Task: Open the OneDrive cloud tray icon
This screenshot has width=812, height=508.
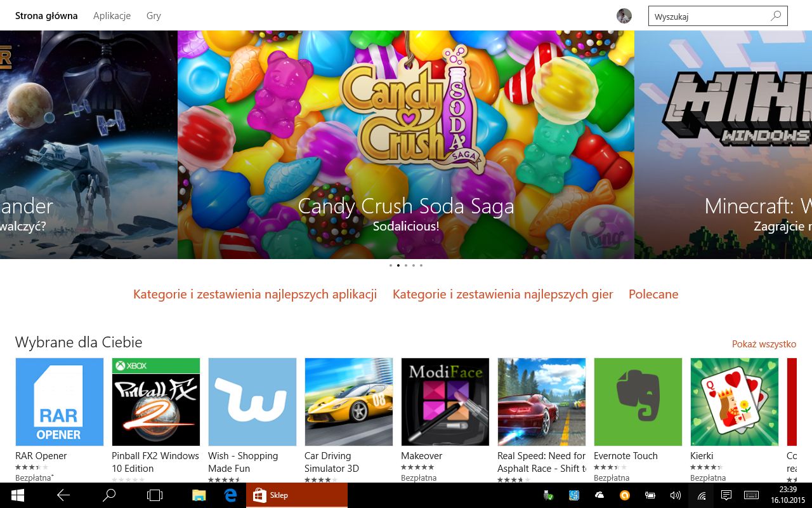Action: click(x=599, y=495)
